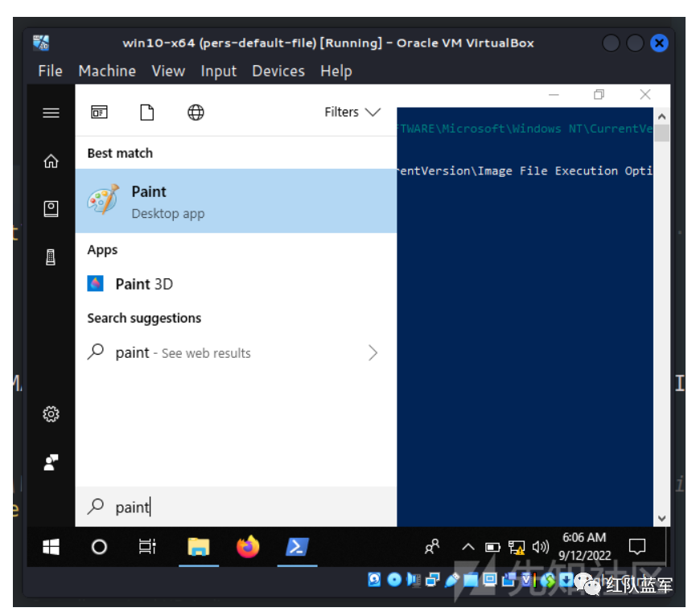This screenshot has width=696, height=616.
Task: Click the PowerShell scrollbar thumb
Action: [x=662, y=133]
